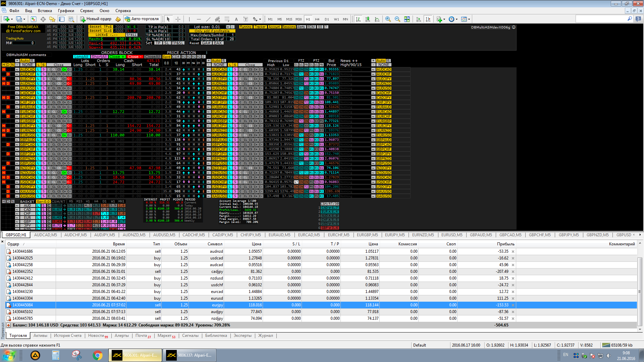Open the Файл menu

point(14,11)
